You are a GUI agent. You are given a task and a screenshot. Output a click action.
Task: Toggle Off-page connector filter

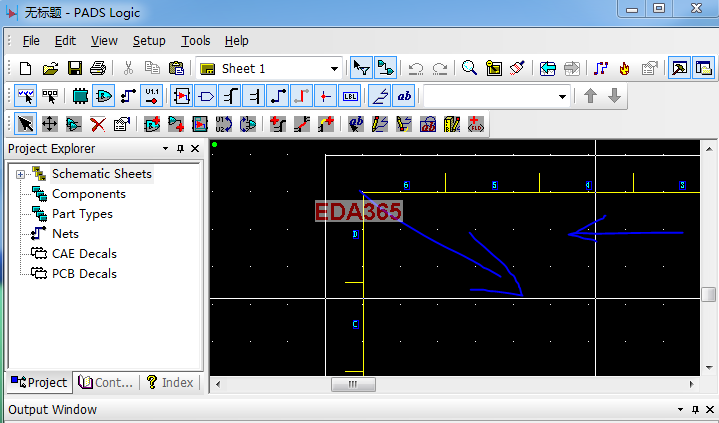pyautogui.click(x=206, y=96)
